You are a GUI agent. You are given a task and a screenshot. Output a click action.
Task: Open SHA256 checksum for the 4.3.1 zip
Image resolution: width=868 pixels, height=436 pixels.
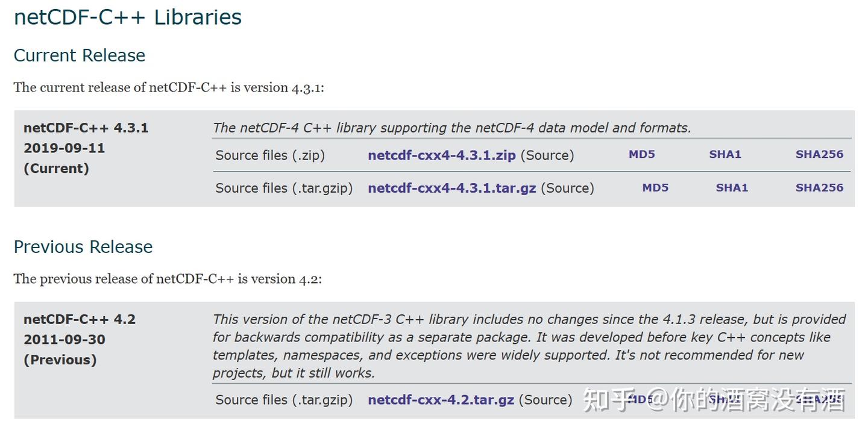coord(819,154)
